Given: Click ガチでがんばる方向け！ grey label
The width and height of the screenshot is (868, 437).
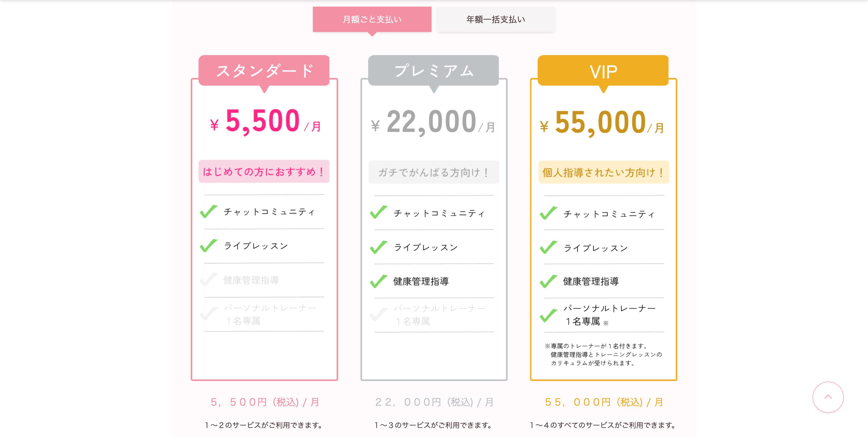Looking at the screenshot, I should point(434,172).
